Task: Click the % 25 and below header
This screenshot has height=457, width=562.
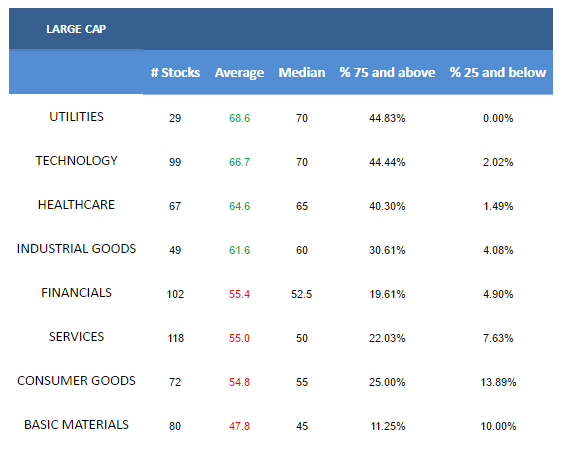Action: coord(498,72)
